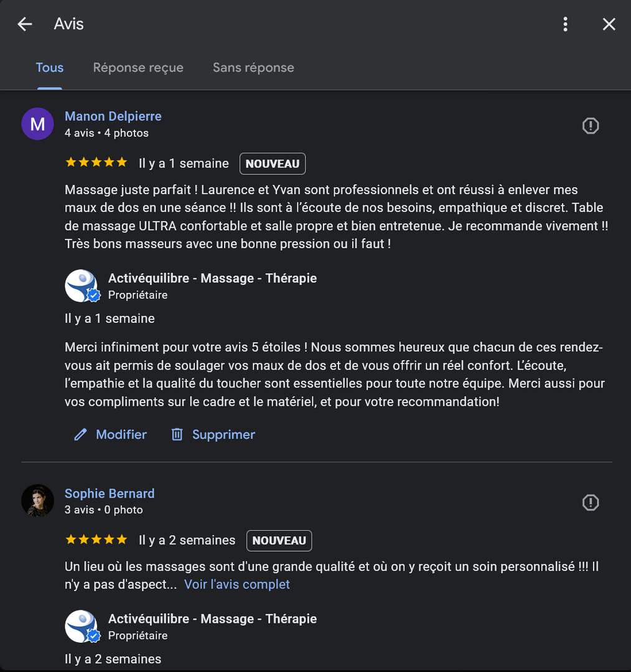This screenshot has width=631, height=672.
Task: Open Sophie Bernard's profile name link
Action: pos(110,493)
